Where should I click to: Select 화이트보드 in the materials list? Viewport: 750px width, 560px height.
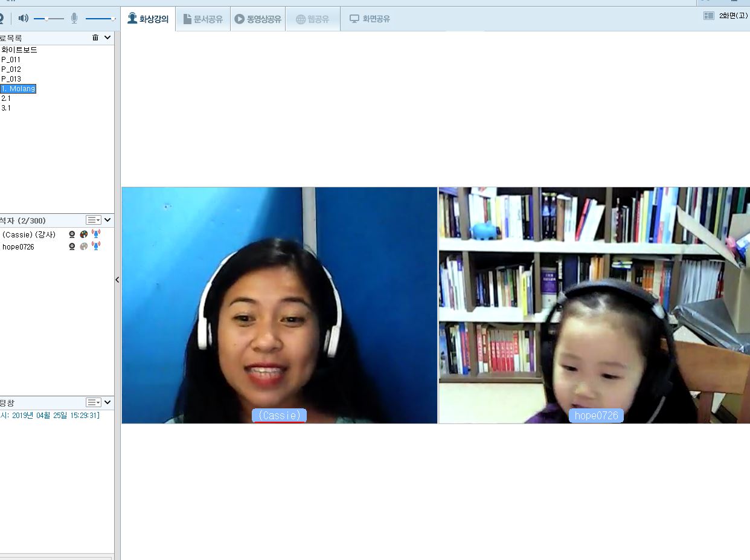[x=19, y=50]
